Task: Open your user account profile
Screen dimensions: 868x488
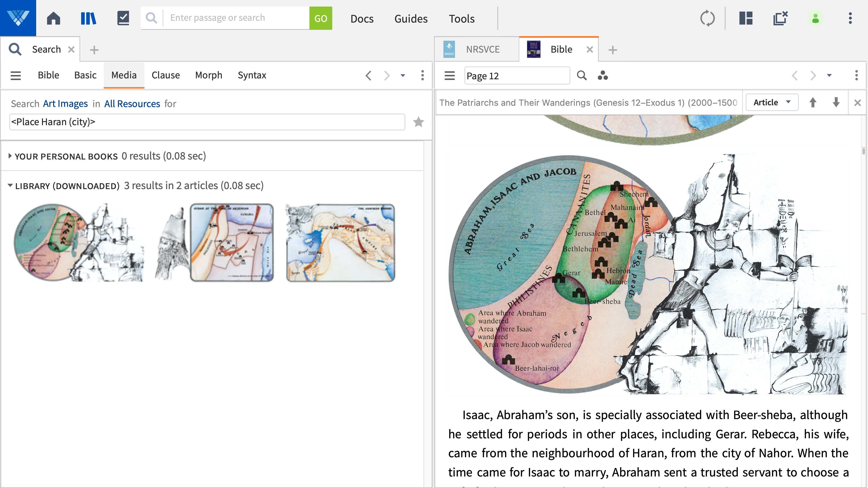Action: pos(815,18)
